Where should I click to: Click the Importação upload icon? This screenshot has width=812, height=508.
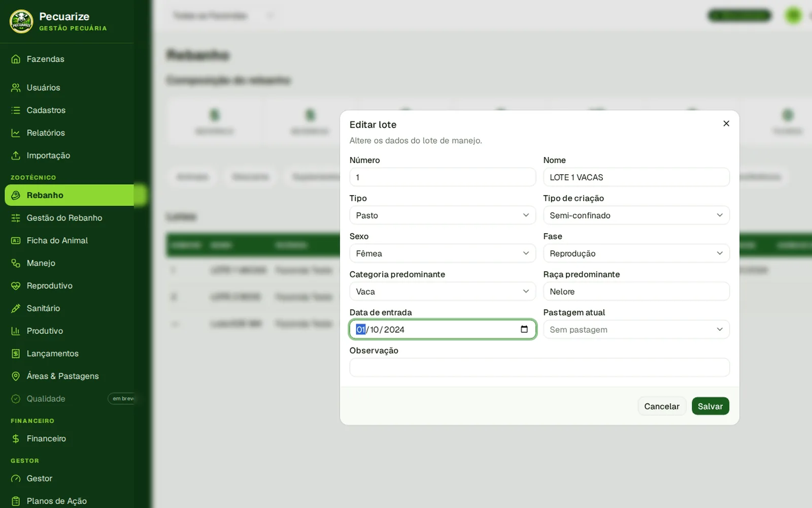pyautogui.click(x=16, y=155)
